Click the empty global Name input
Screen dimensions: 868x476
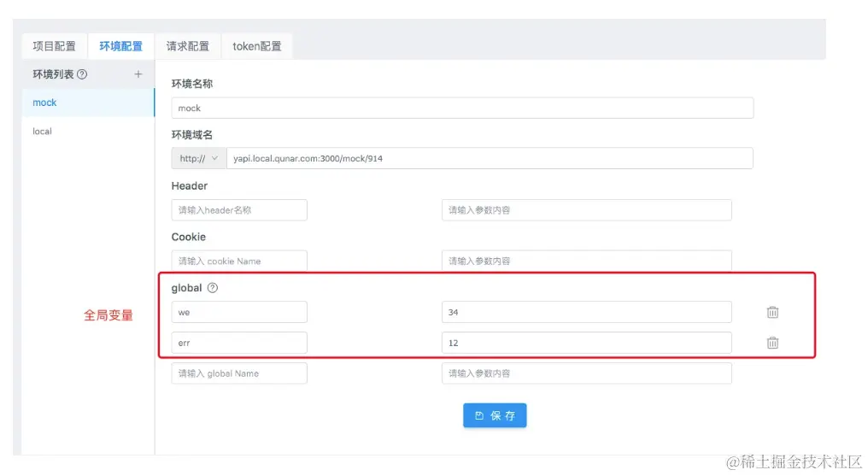(239, 373)
